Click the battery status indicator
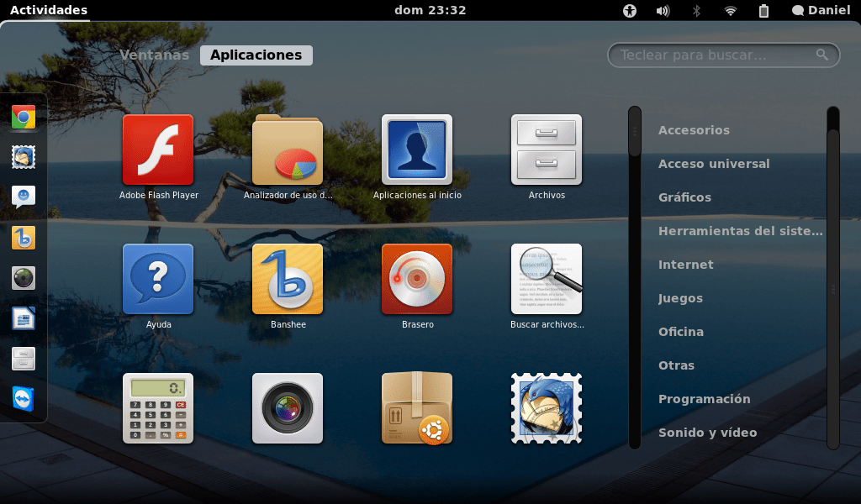 (763, 10)
